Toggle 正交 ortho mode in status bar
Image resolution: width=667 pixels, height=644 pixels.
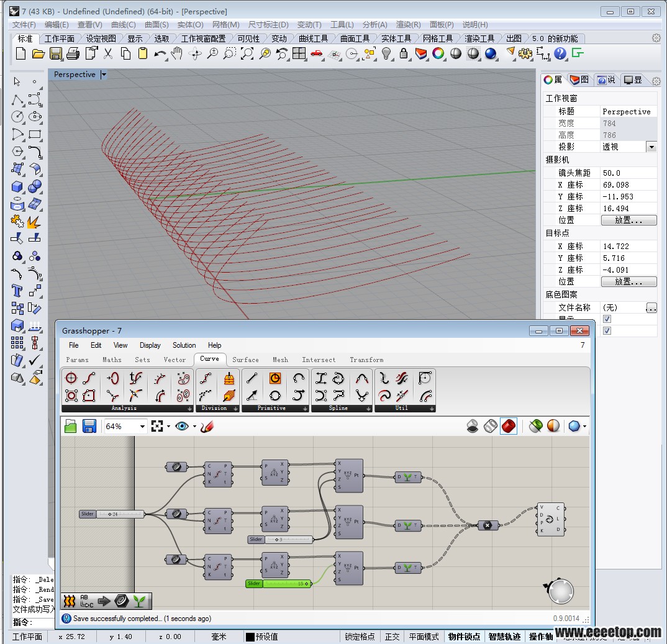pos(392,637)
